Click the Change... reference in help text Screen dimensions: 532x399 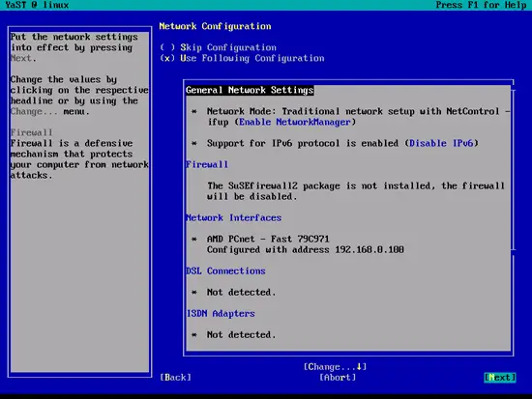(34, 111)
